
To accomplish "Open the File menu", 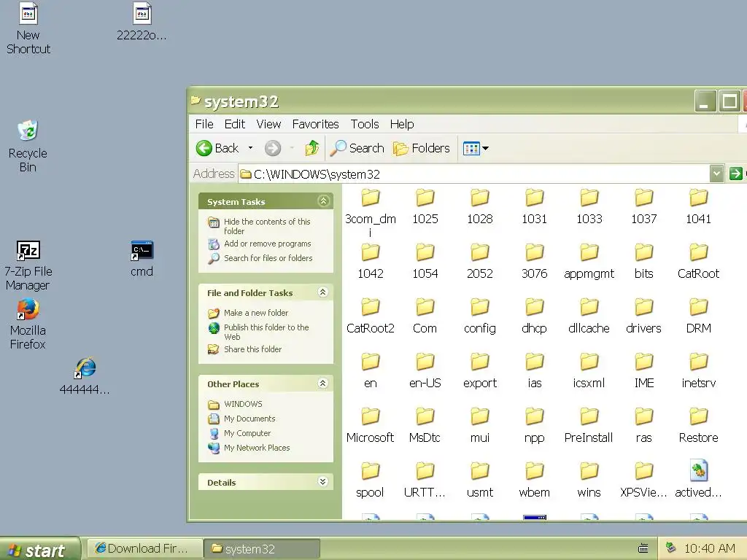I will point(204,124).
